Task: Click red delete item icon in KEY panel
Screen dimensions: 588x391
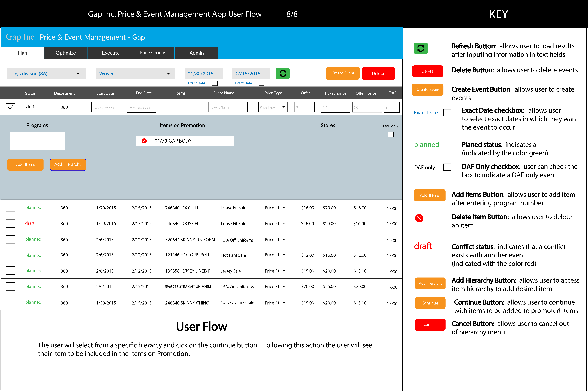Action: pos(419,218)
